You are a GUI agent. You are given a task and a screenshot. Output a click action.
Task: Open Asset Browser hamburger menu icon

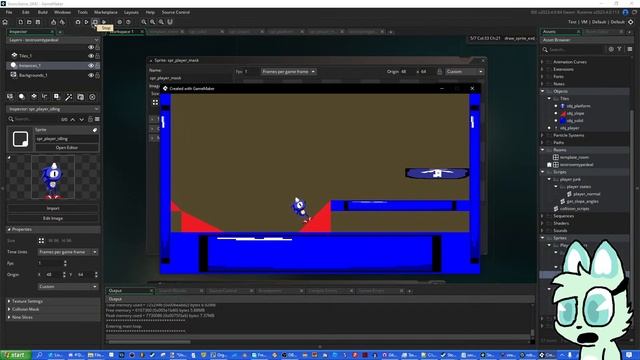coord(630,49)
